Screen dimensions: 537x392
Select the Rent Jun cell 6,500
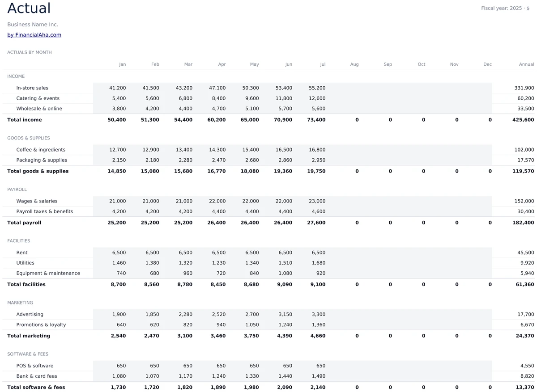point(276,253)
